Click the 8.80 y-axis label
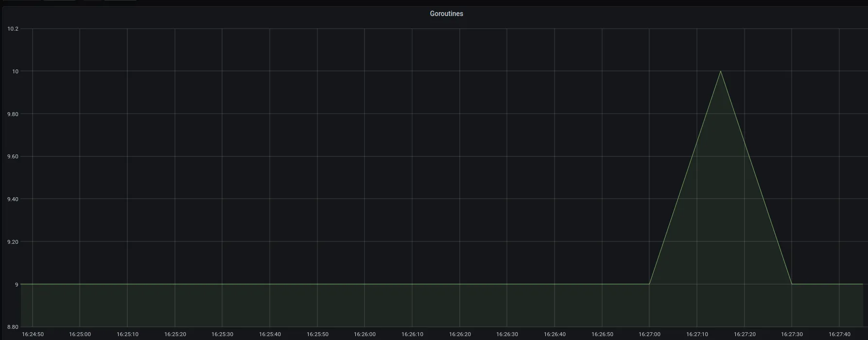 (x=13, y=327)
